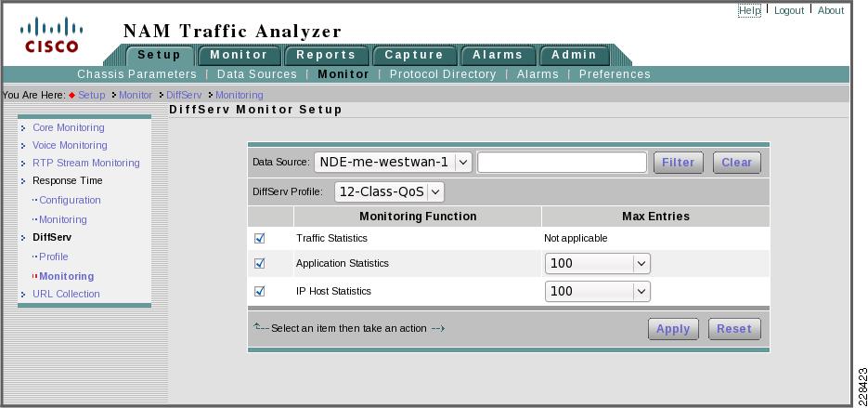The image size is (868, 408).
Task: Open Monitoring under Response Time
Action: [x=62, y=219]
